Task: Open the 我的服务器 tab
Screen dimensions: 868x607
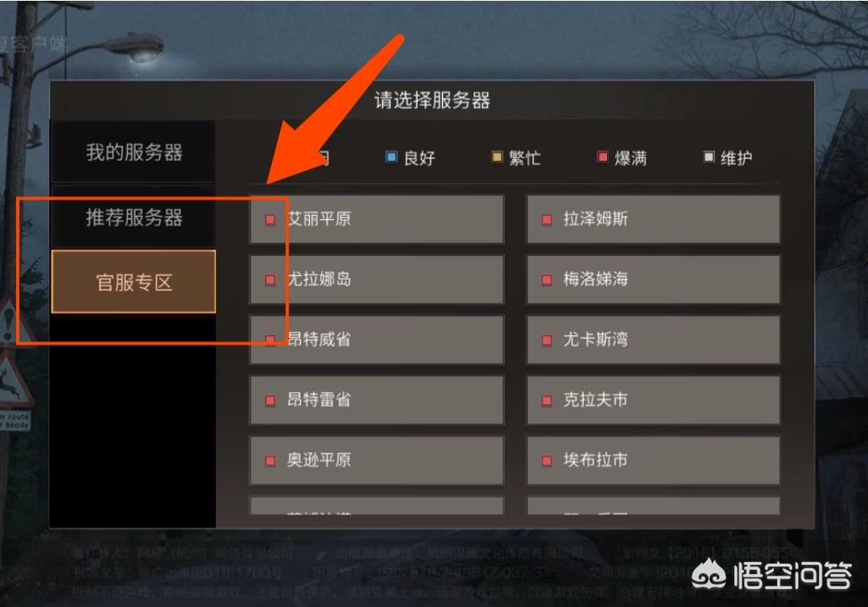Action: (x=134, y=151)
